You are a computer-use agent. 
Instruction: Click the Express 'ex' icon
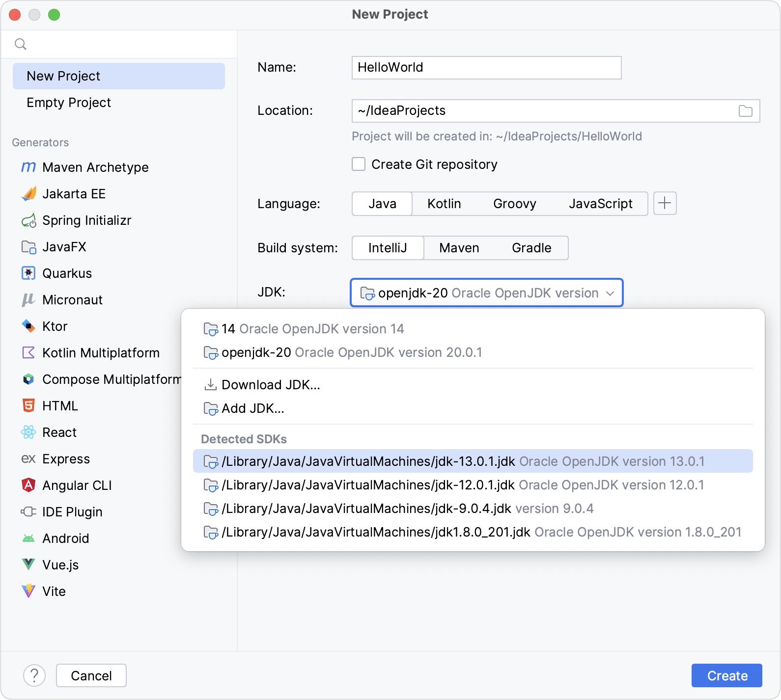(28, 459)
